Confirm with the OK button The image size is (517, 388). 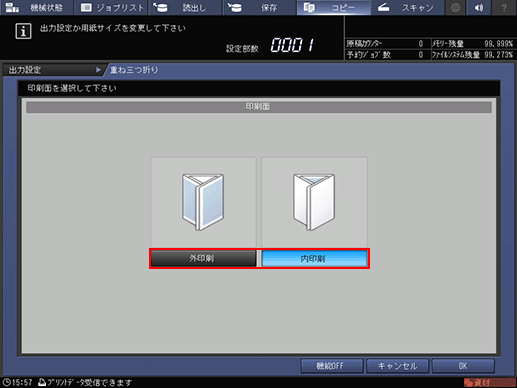point(463,366)
